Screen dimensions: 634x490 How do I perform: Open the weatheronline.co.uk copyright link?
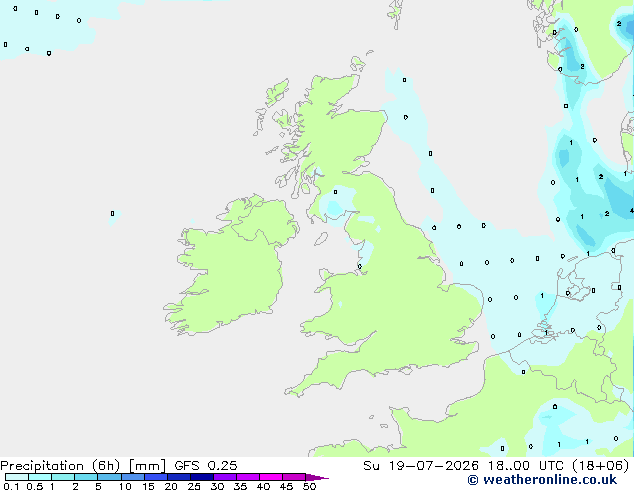tap(542, 480)
